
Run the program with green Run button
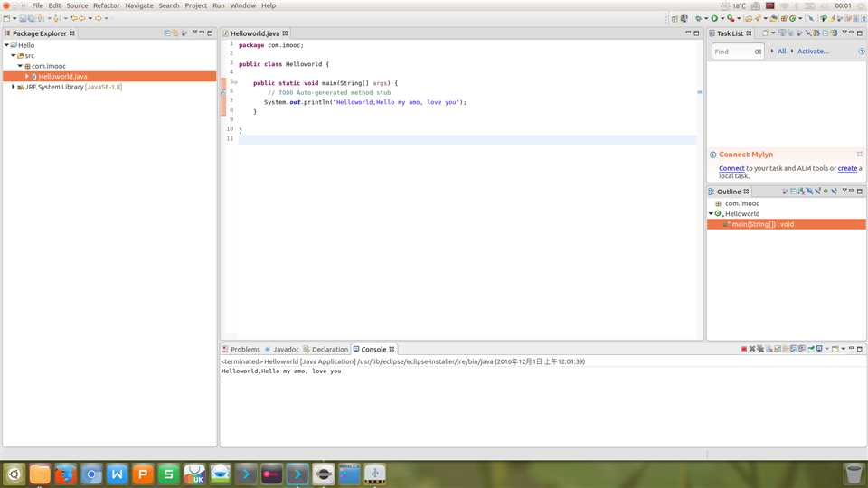[714, 18]
